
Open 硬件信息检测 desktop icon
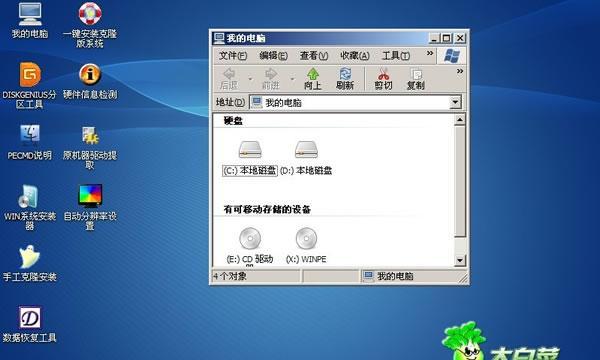point(90,81)
